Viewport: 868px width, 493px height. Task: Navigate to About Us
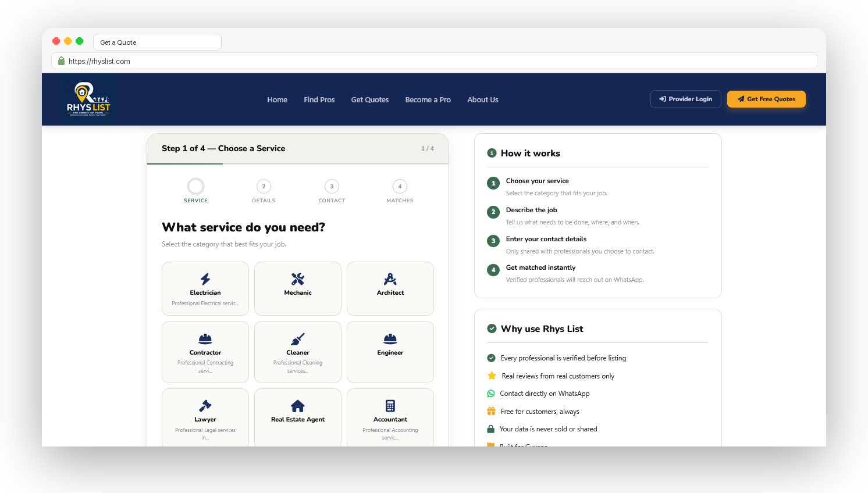[x=483, y=100]
